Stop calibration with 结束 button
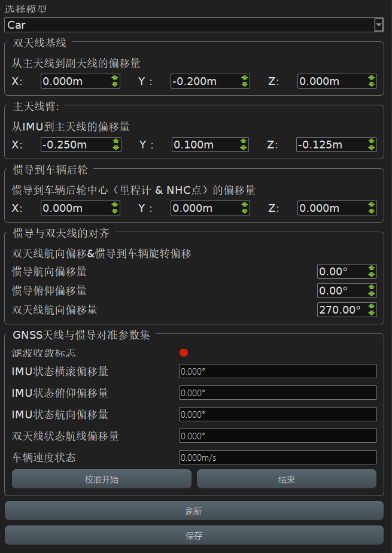This screenshot has width=392, height=553. point(287,479)
